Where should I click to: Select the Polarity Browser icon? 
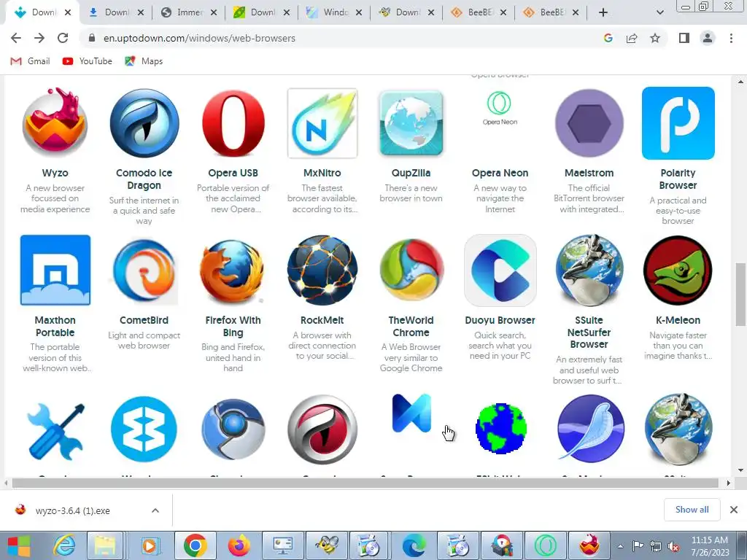678,122
